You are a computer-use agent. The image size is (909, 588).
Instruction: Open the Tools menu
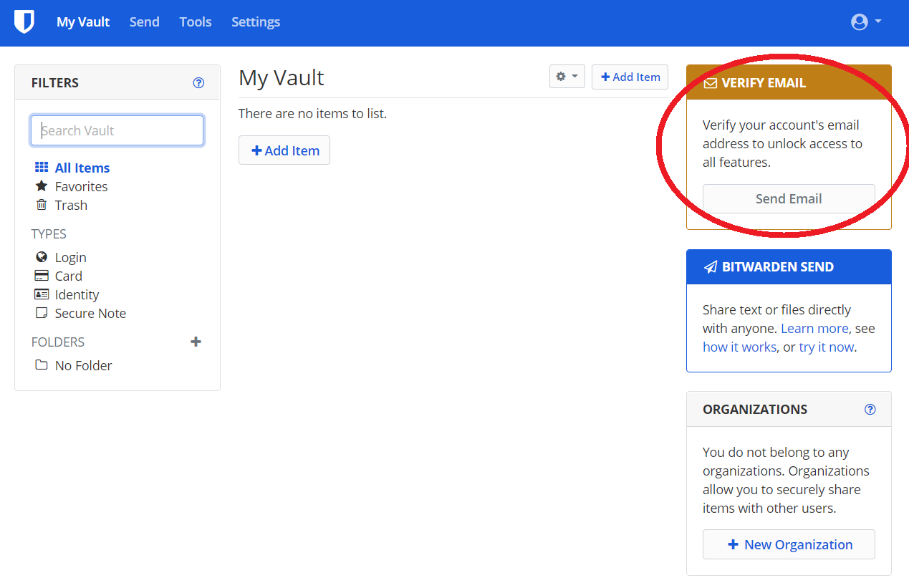(x=196, y=22)
